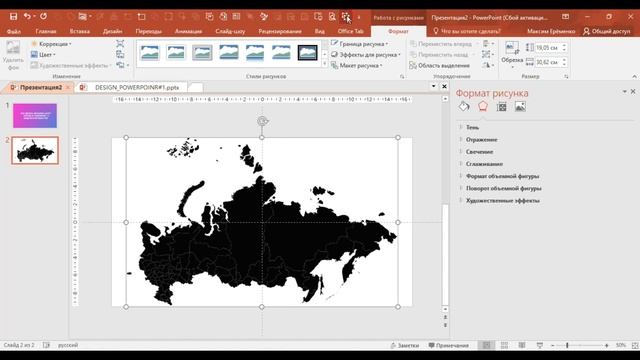Open Заметки notes pane

click(404, 345)
